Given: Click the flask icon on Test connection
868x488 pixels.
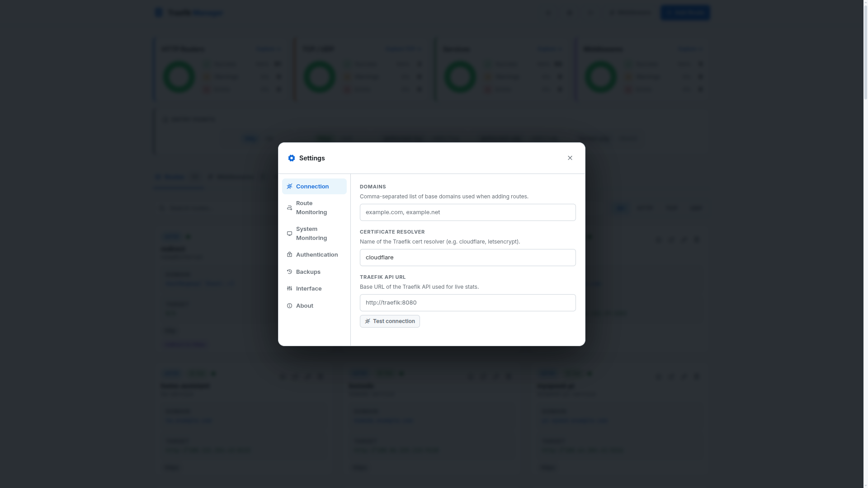Looking at the screenshot, I should coord(368,321).
